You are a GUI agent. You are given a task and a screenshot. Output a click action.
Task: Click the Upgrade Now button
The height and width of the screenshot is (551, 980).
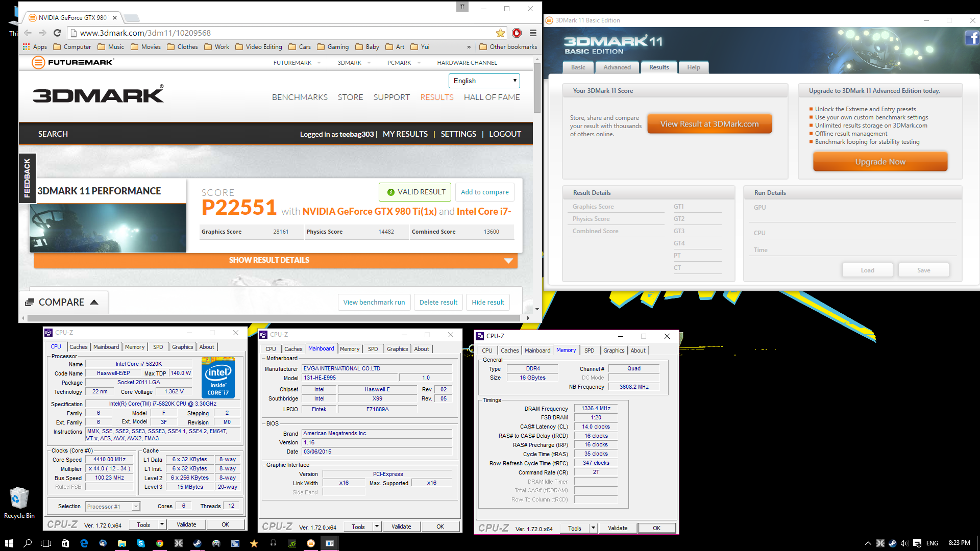tap(880, 162)
